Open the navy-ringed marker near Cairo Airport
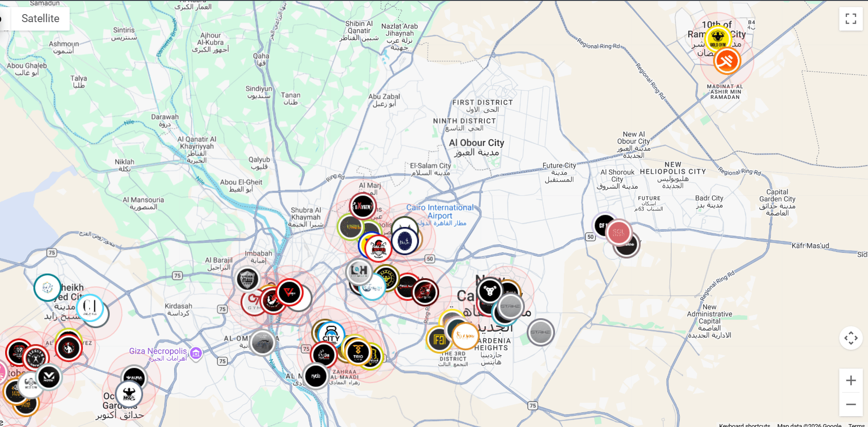 405,241
